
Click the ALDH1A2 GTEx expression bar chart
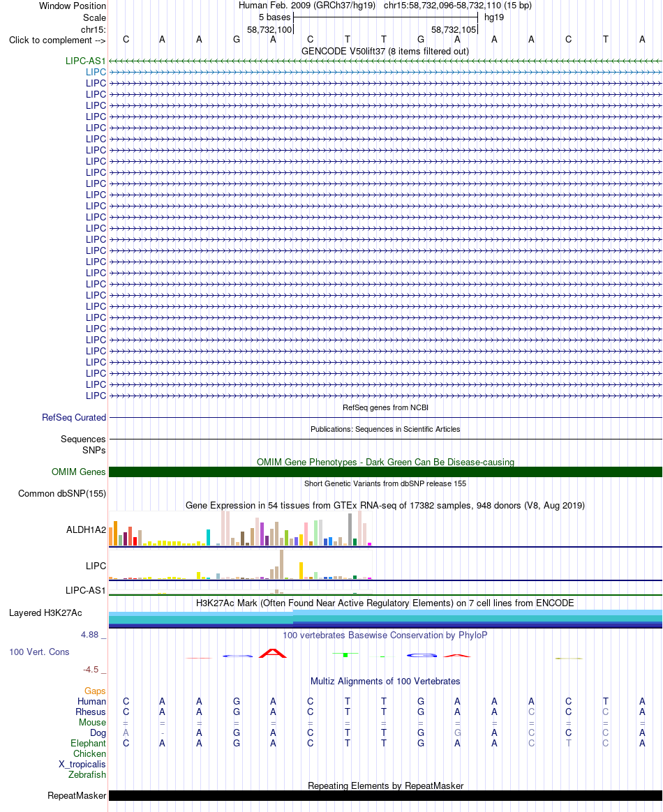coord(240,529)
